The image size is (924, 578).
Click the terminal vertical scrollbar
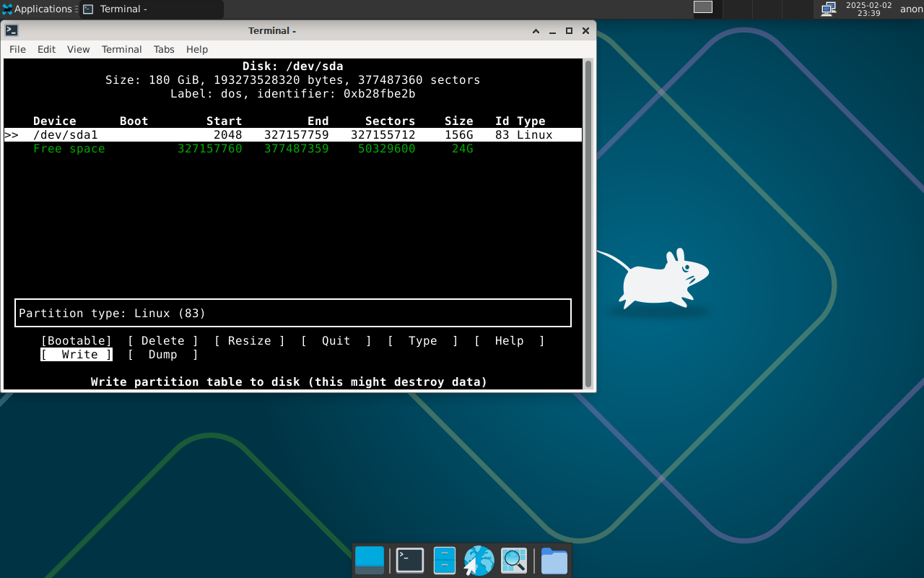(588, 224)
